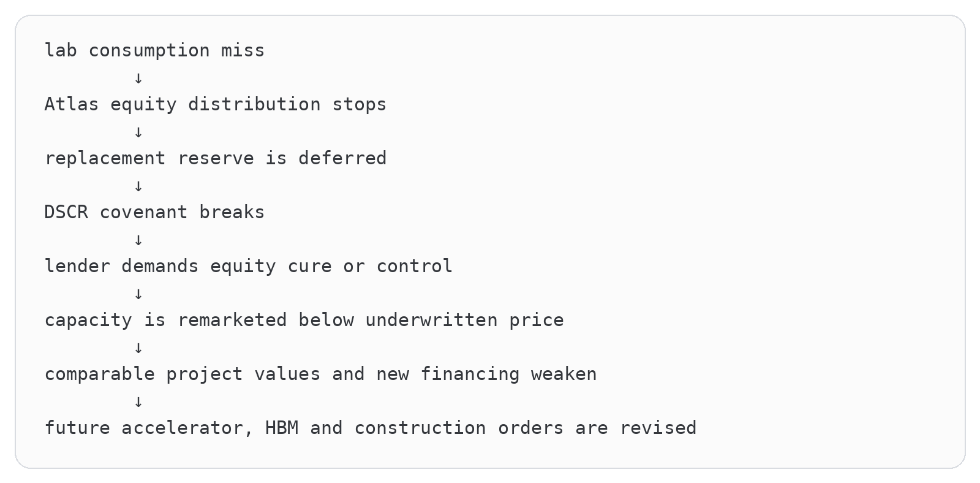Click the word 'Atlas' in the second line
The height and width of the screenshot is (483, 980).
pos(72,104)
